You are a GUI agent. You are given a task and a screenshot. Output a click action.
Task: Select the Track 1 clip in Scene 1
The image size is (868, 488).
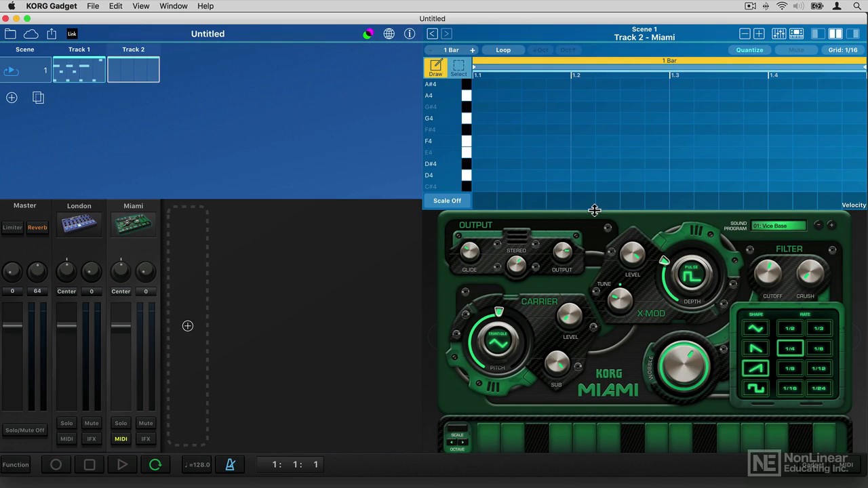coord(79,70)
